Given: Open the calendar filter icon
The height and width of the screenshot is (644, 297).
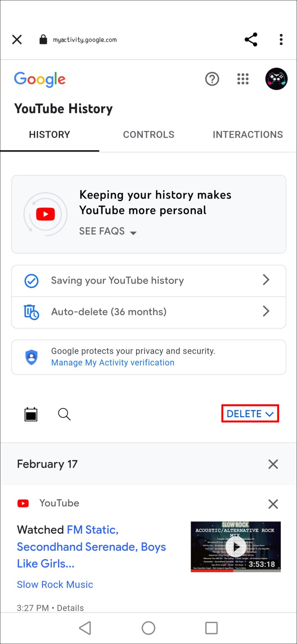Looking at the screenshot, I should coord(31,414).
